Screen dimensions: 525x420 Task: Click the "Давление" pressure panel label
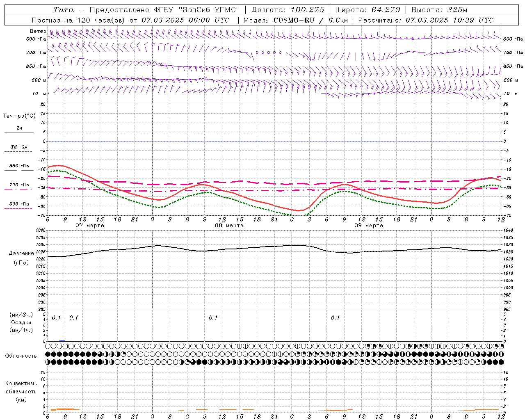pos(21,253)
